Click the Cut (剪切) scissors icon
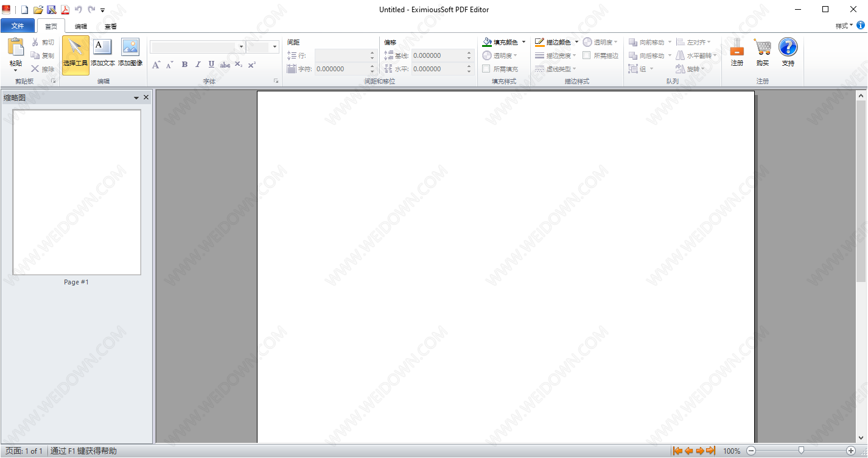 [x=35, y=42]
